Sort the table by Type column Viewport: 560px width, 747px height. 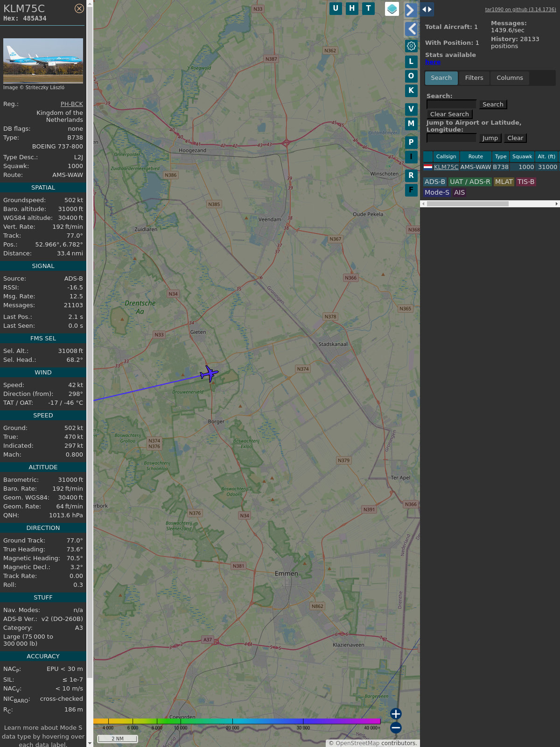501,157
